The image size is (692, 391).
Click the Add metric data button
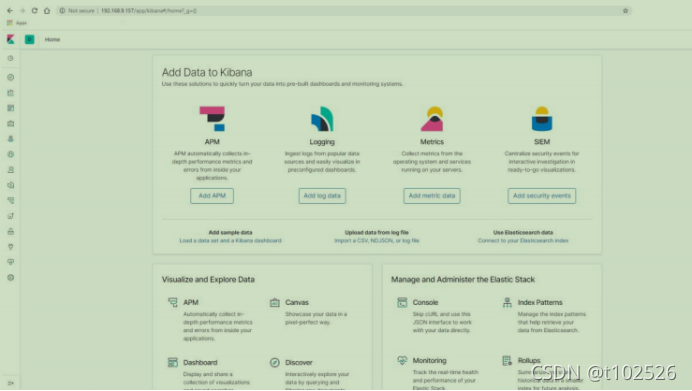click(x=432, y=196)
